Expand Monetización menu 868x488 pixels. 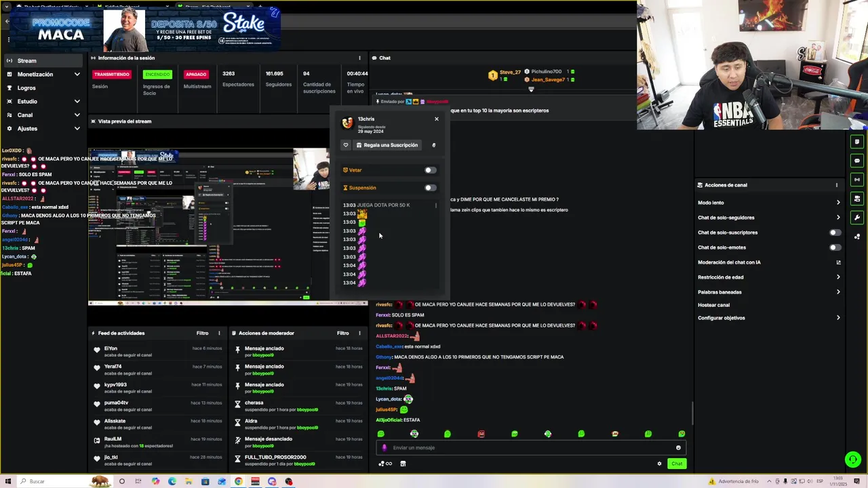(43, 75)
